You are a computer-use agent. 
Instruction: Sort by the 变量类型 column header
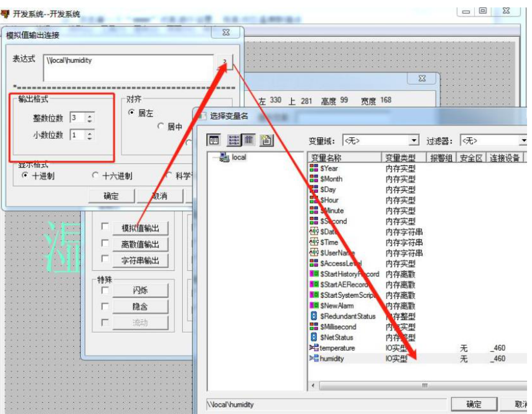pos(404,157)
